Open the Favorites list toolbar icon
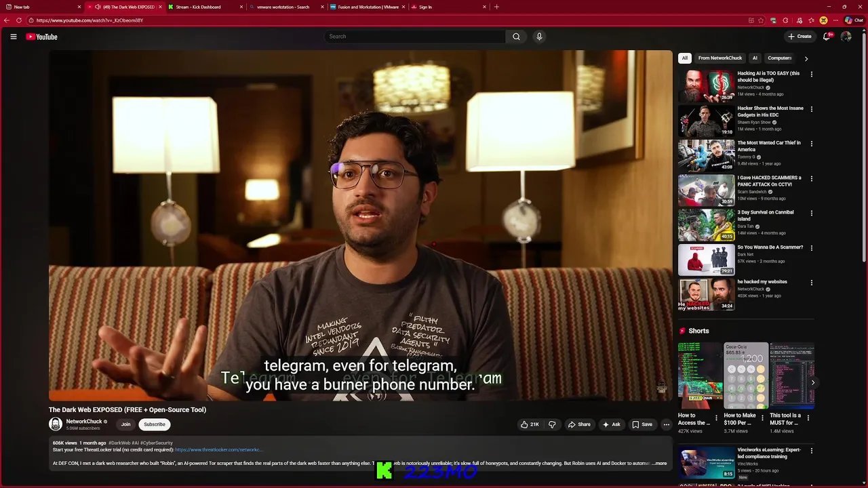Viewport: 868px width, 488px height. pos(811,20)
